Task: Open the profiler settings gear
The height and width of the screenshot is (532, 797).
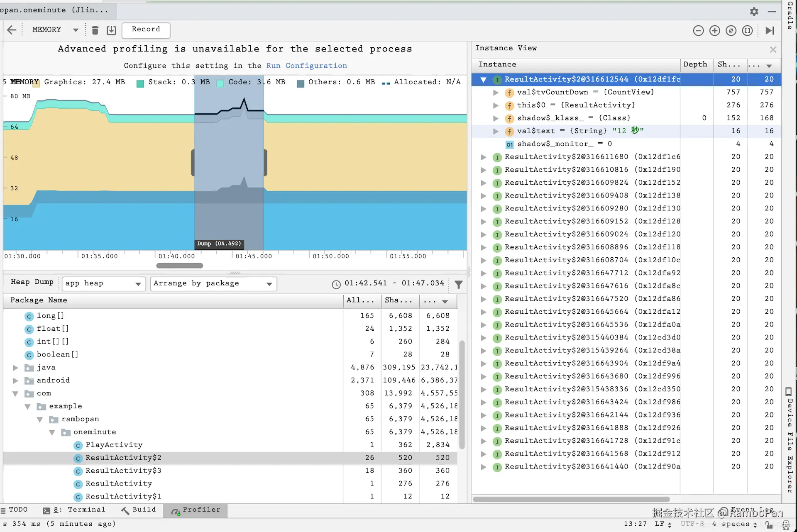Action: click(754, 12)
